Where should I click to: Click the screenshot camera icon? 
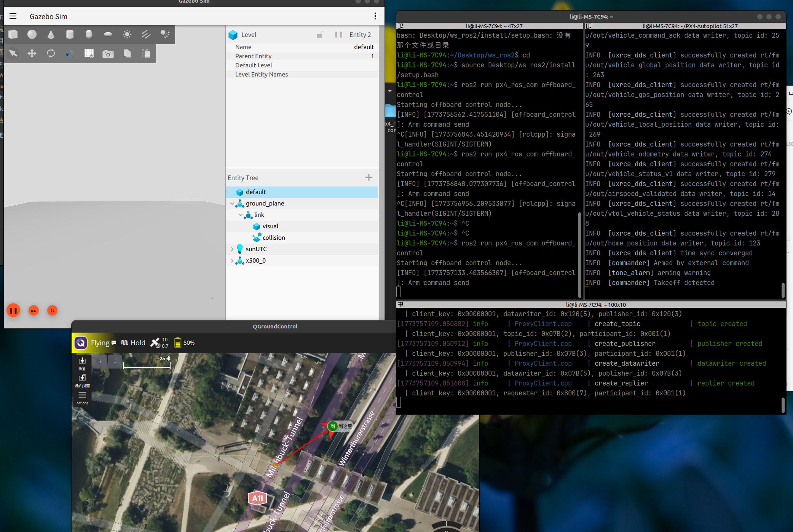tap(108, 54)
